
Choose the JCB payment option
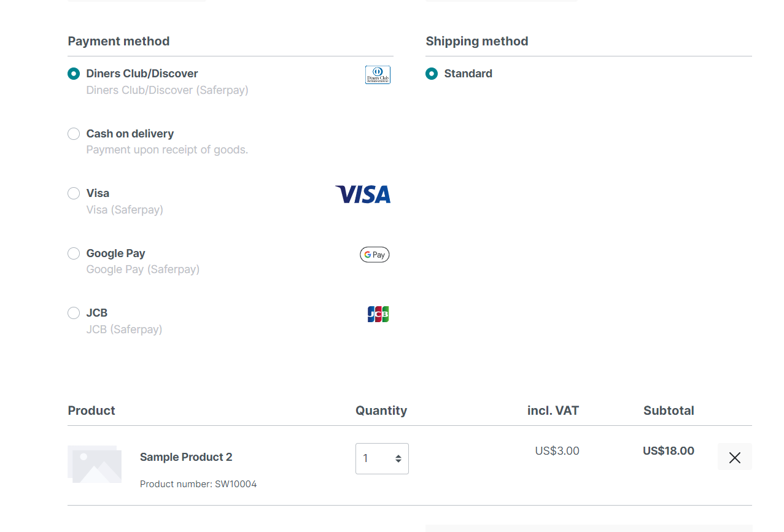click(73, 313)
